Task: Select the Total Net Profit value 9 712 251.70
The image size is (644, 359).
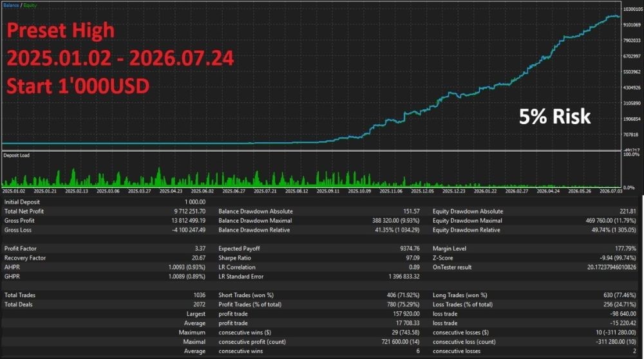Action: tap(190, 211)
